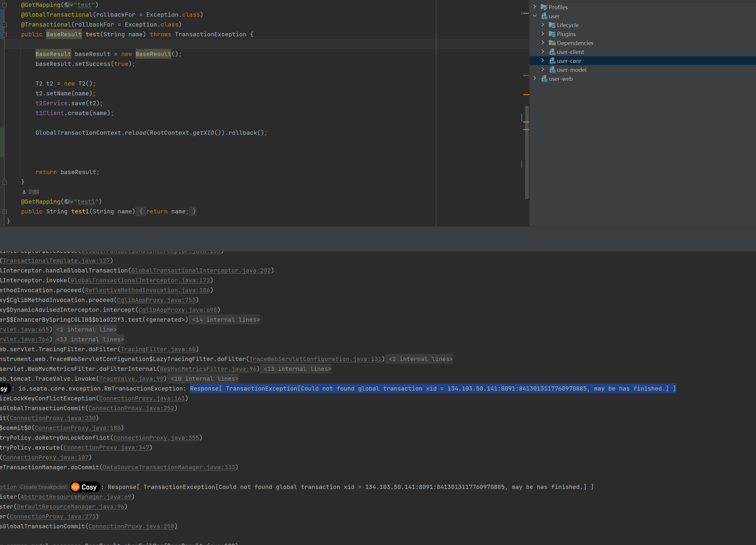Open CglibAopProxy.java:698 link
The width and height of the screenshot is (756, 545).
[x=178, y=310]
